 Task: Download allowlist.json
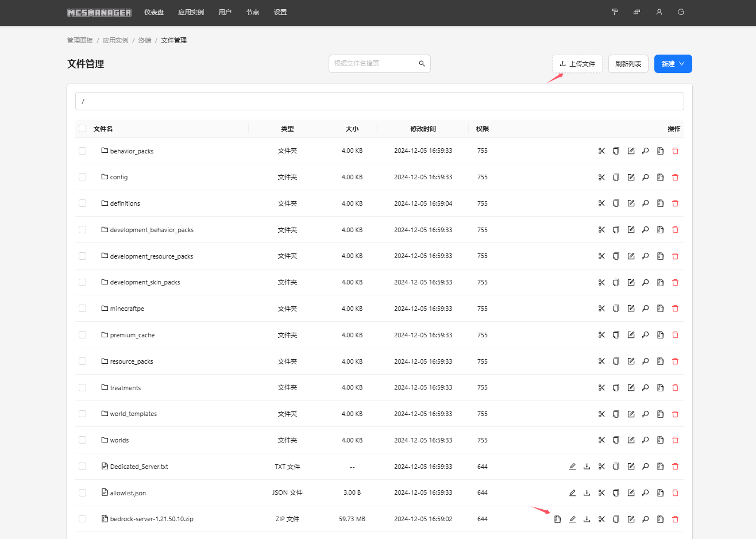tap(587, 493)
